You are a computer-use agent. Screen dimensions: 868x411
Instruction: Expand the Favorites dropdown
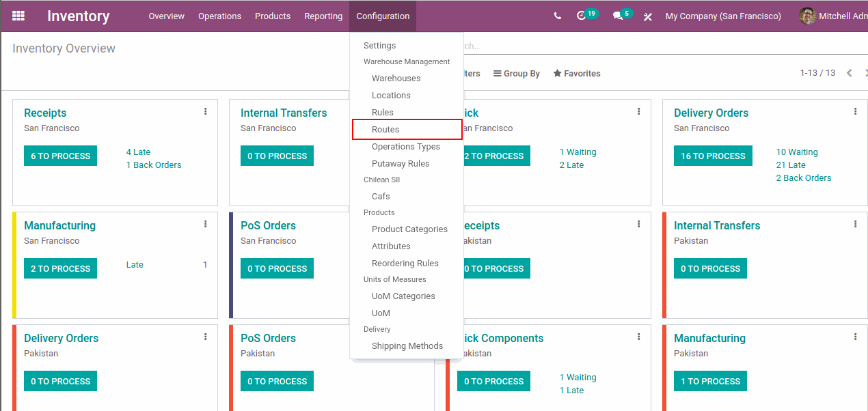(x=577, y=74)
